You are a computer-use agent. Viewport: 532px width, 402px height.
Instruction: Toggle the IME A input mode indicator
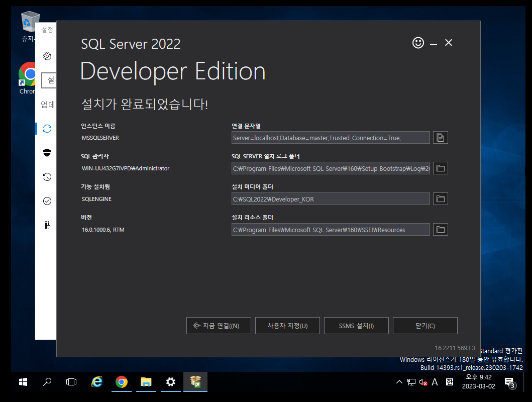pos(435,382)
